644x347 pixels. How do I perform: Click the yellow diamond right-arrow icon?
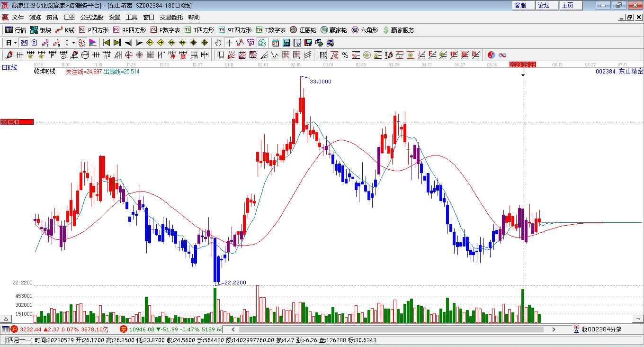click(161, 43)
